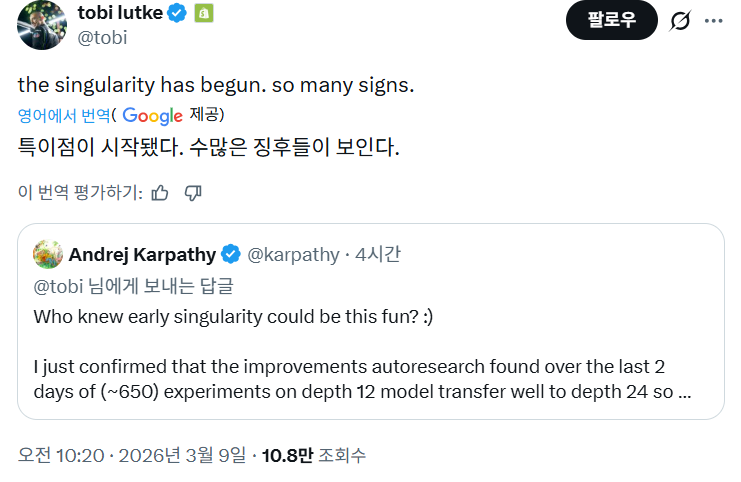Click tobi lutke's blue verified badge
The height and width of the screenshot is (482, 741).
pyautogui.click(x=177, y=14)
